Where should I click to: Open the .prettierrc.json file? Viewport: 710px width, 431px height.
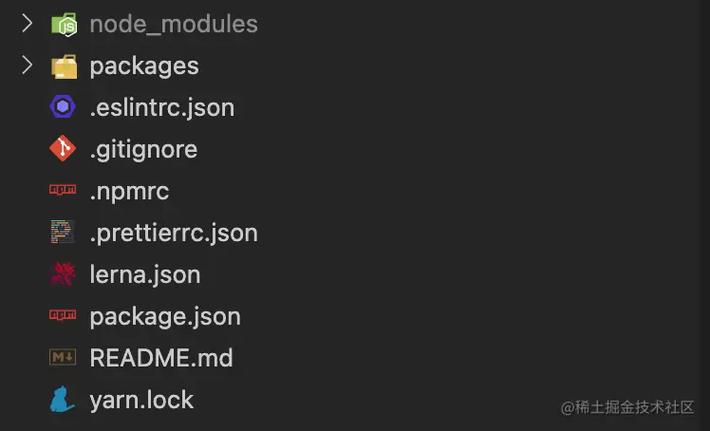pyautogui.click(x=173, y=233)
